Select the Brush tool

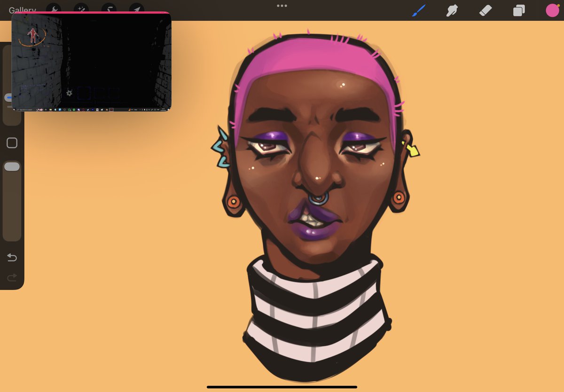418,10
